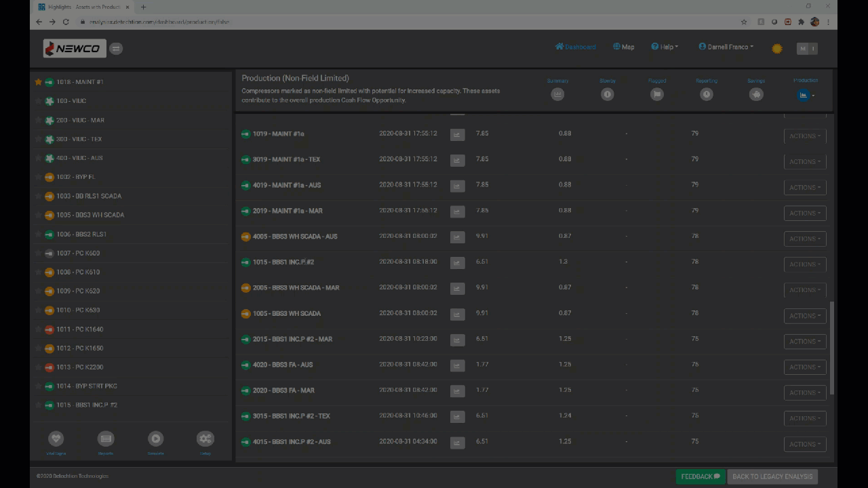868x488 pixels.
Task: Open the Blowby highlights icon
Action: [608, 95]
